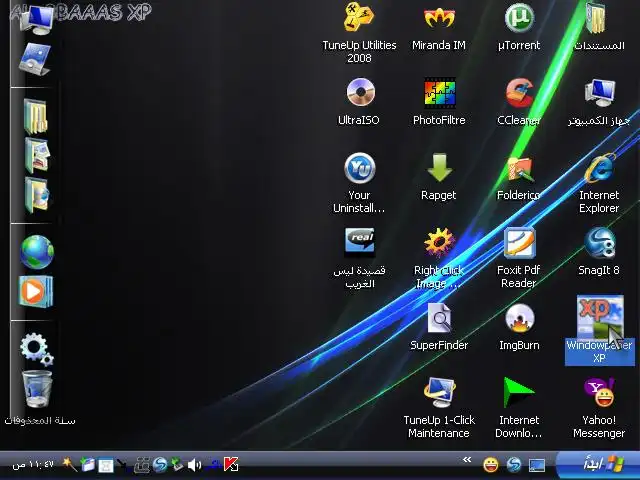This screenshot has height=480, width=640.
Task: Click the magic wand tray icon
Action: pos(69,464)
